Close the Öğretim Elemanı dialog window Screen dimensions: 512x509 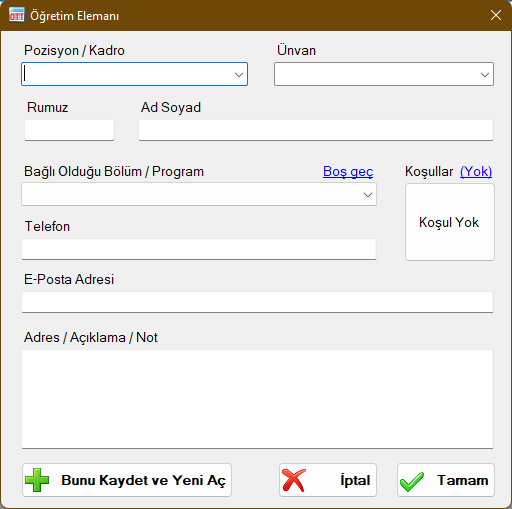(496, 15)
